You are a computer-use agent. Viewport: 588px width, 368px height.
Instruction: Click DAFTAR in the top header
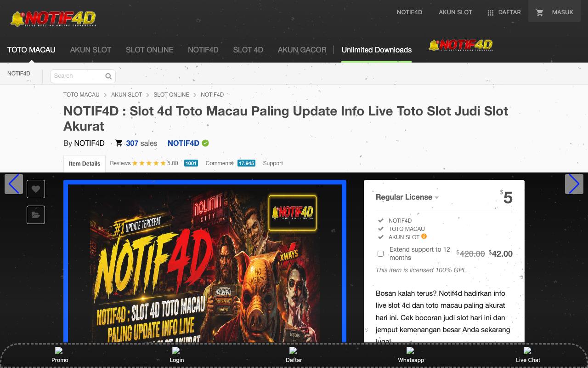coord(509,12)
